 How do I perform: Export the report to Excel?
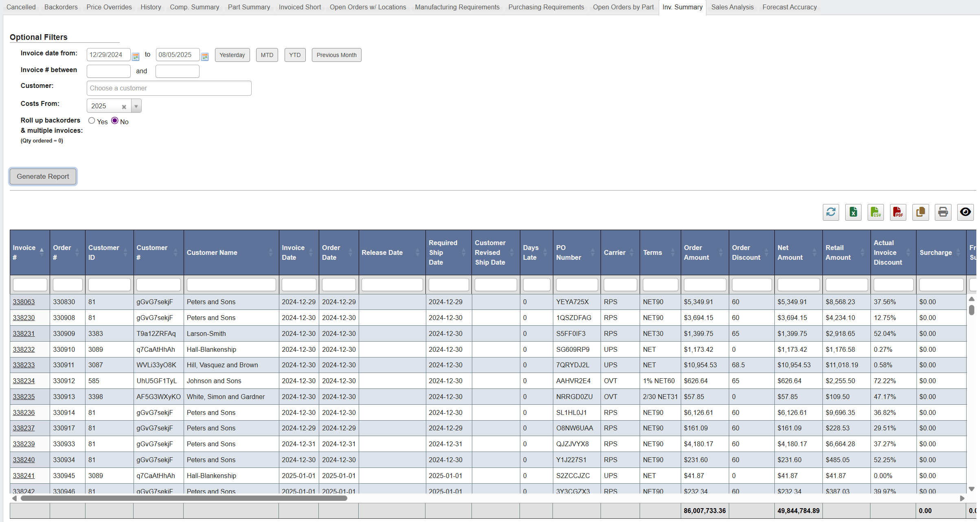pyautogui.click(x=853, y=212)
